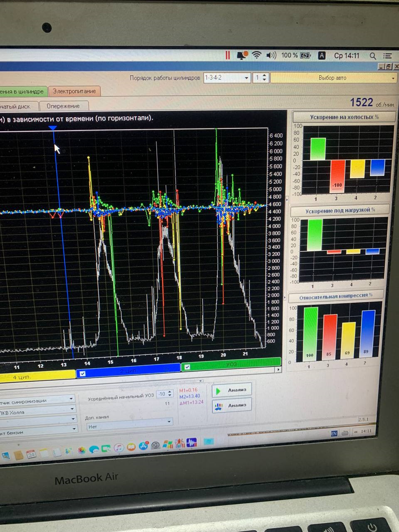Open FaceTime in the Dock
399x532 pixels.
(x=106, y=449)
